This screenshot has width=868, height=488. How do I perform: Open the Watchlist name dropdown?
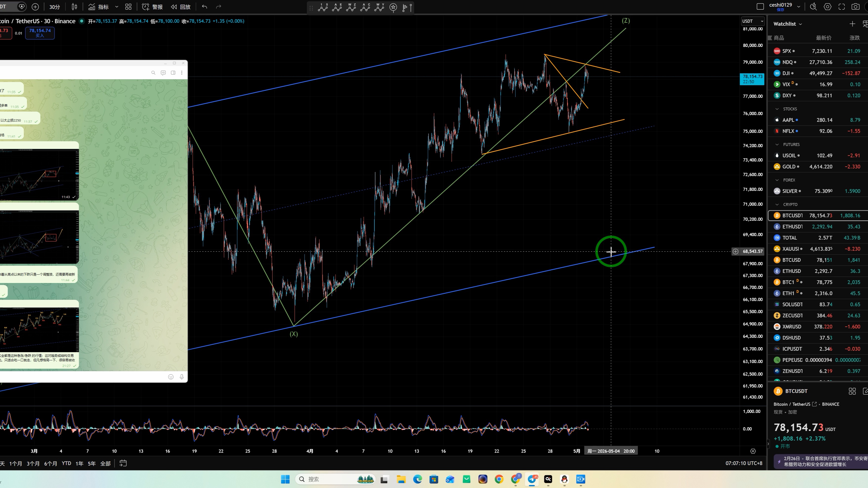pyautogui.click(x=787, y=23)
